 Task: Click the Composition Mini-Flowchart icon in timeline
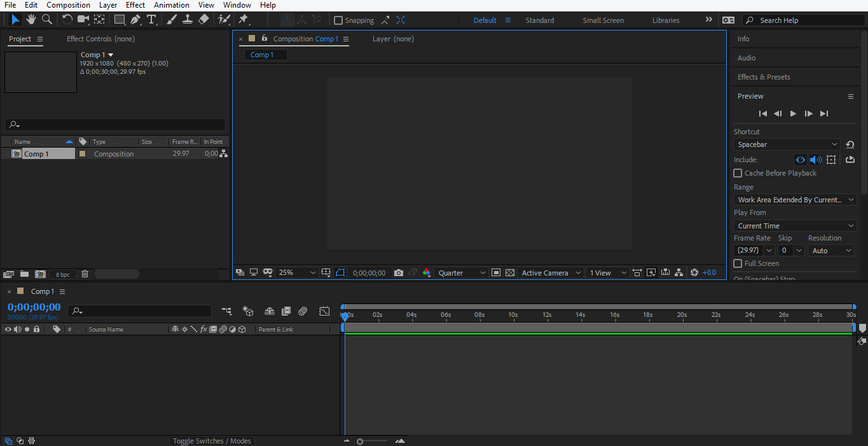[226, 311]
